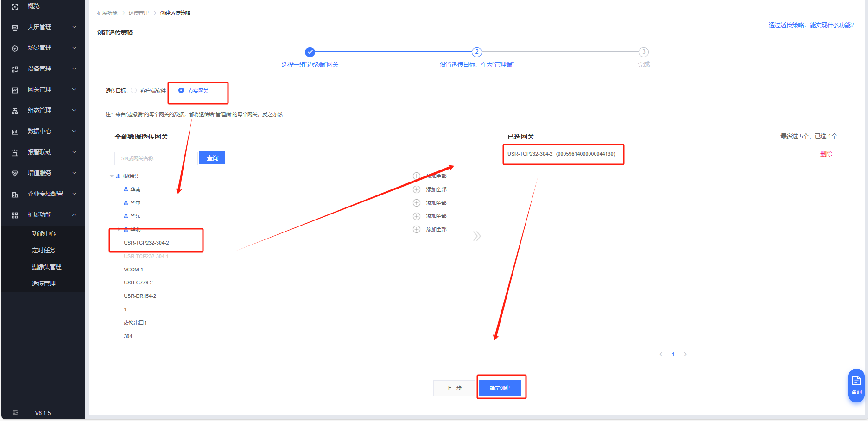The image size is (868, 421).
Task: Click the 扩展功能 breadcrumb link
Action: point(107,13)
